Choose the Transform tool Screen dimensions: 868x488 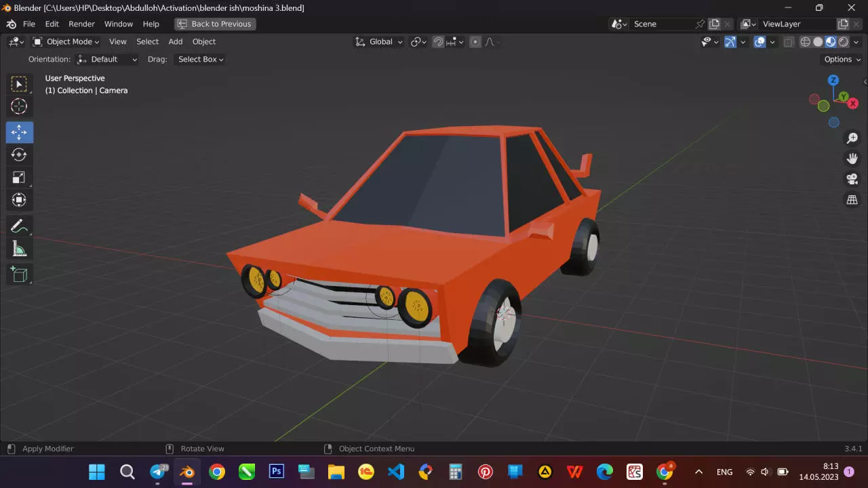pos(19,200)
